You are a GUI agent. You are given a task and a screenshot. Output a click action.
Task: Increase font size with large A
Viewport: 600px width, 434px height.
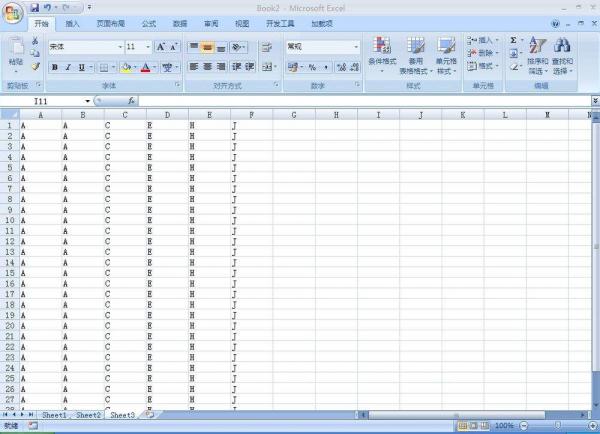[161, 47]
